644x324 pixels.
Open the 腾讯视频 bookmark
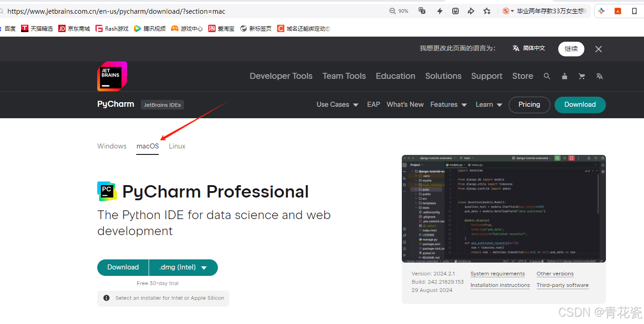pyautogui.click(x=150, y=28)
